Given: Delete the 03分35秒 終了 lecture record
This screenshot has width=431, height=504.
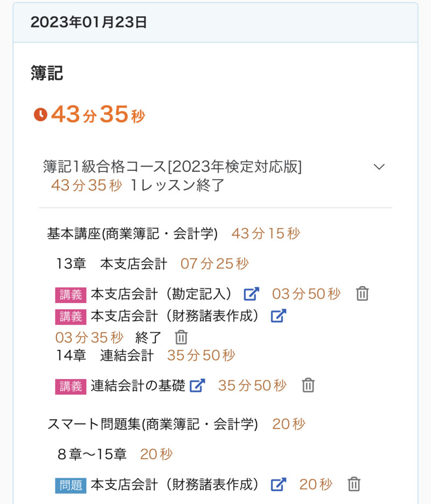Looking at the screenshot, I should tap(182, 337).
